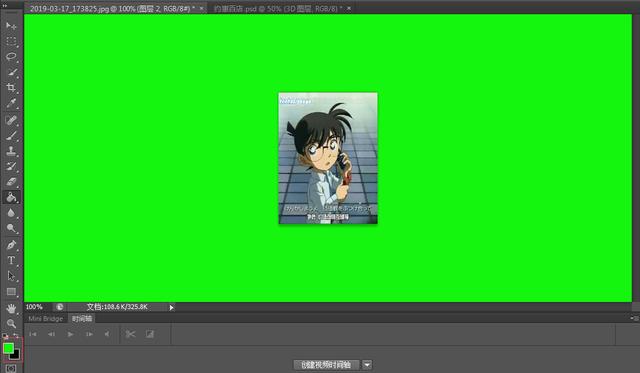The image size is (640, 373).
Task: Select the Quick Selection tool
Action: tap(11, 72)
